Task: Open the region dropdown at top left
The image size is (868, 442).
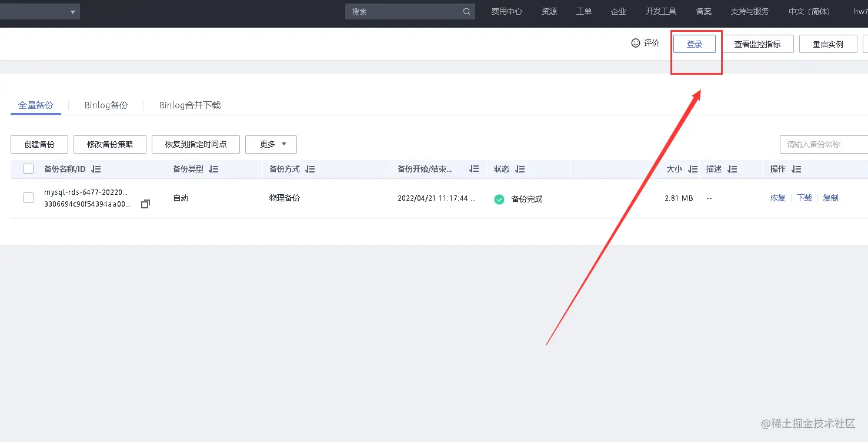Action: tap(40, 12)
